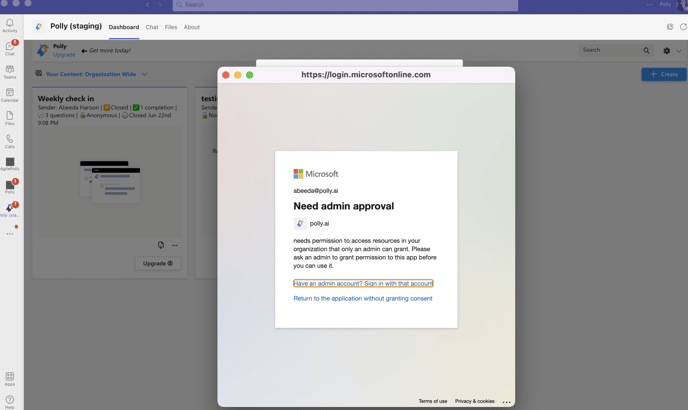Open Calendar in the Teams sidebar
This screenshot has height=410, width=688.
coord(10,95)
